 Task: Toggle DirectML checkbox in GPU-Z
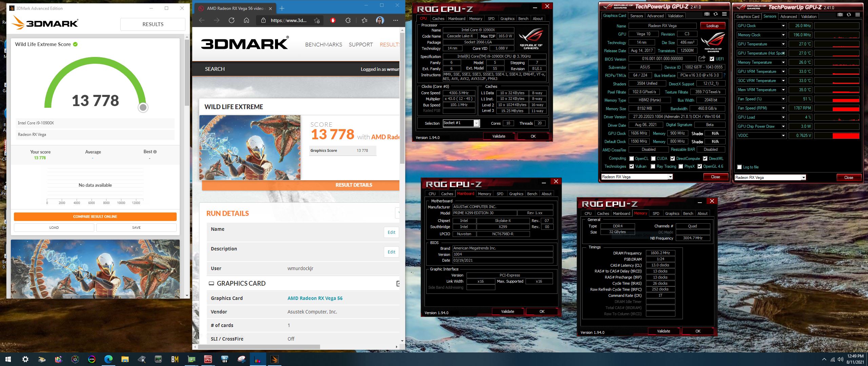[x=705, y=158]
